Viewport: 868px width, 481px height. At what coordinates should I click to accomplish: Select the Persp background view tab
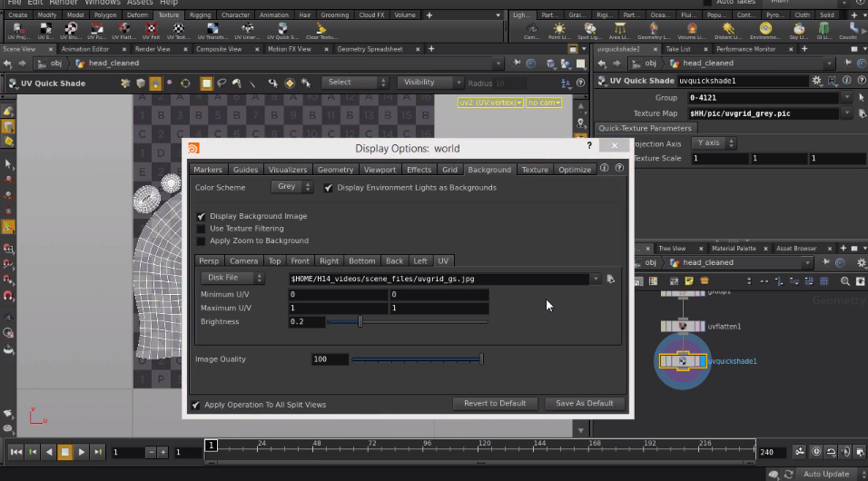coord(209,260)
